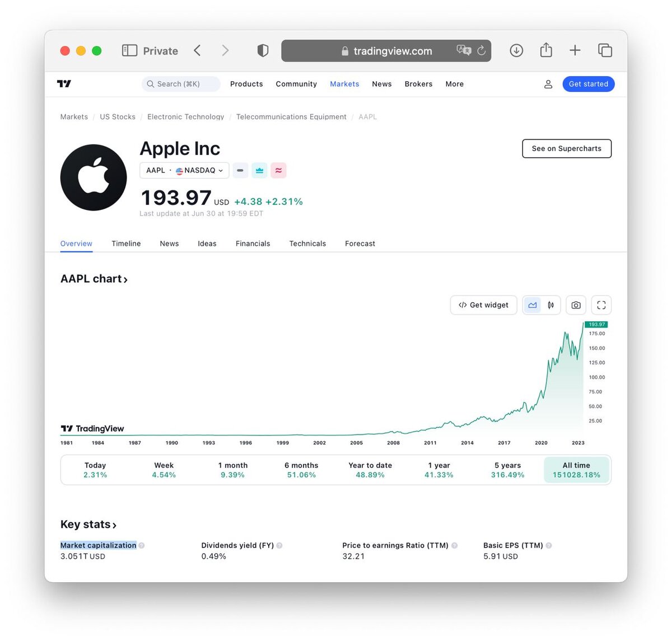Click the See on Supercharts button
The width and height of the screenshot is (672, 641).
tap(566, 148)
